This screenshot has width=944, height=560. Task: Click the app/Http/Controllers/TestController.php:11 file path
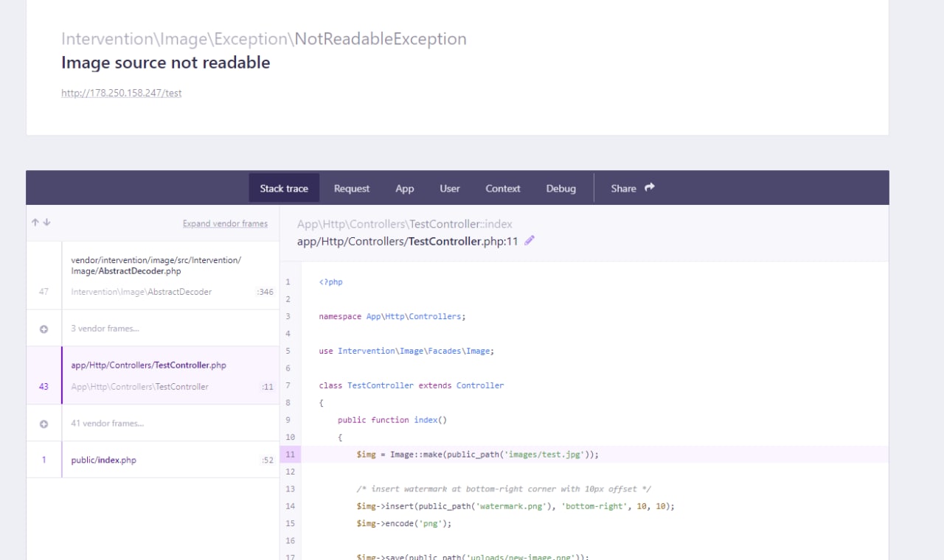(408, 241)
